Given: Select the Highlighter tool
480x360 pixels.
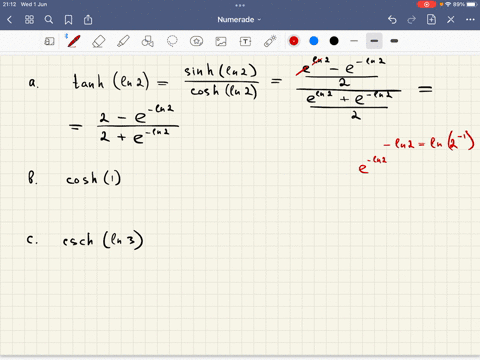Looking at the screenshot, I should [x=123, y=41].
